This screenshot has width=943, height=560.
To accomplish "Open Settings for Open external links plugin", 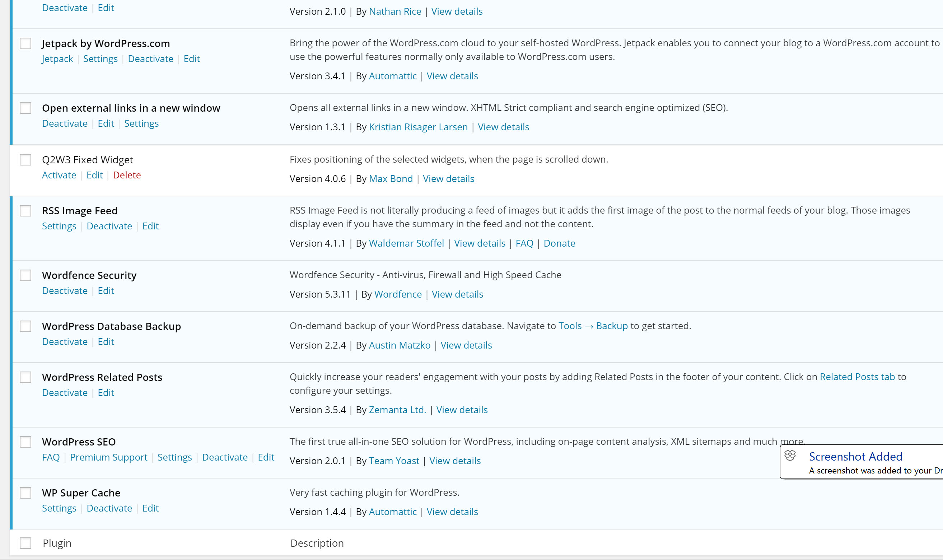I will pyautogui.click(x=141, y=123).
